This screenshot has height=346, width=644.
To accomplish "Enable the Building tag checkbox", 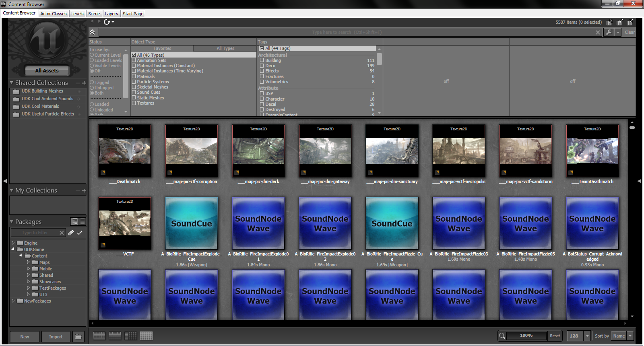I will click(x=262, y=60).
